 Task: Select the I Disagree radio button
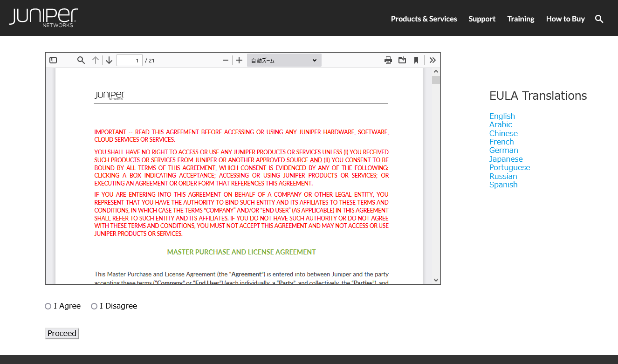click(x=94, y=306)
